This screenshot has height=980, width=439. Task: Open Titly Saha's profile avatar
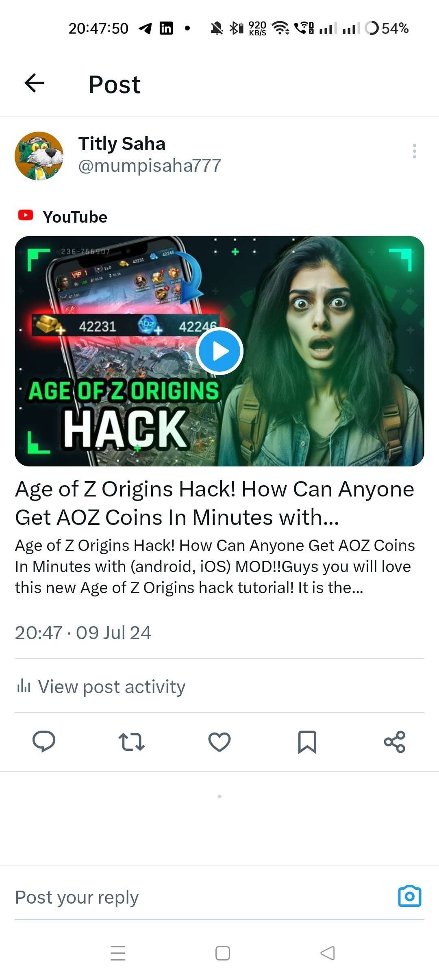[x=39, y=156]
